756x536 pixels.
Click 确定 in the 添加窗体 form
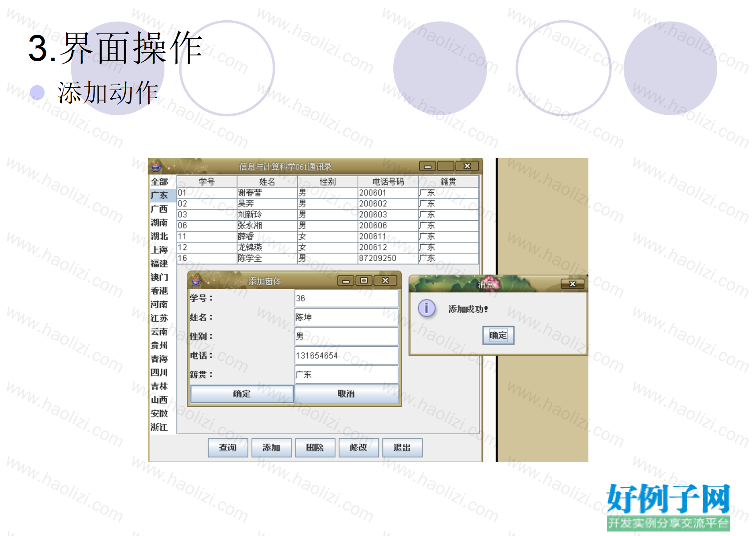[242, 394]
